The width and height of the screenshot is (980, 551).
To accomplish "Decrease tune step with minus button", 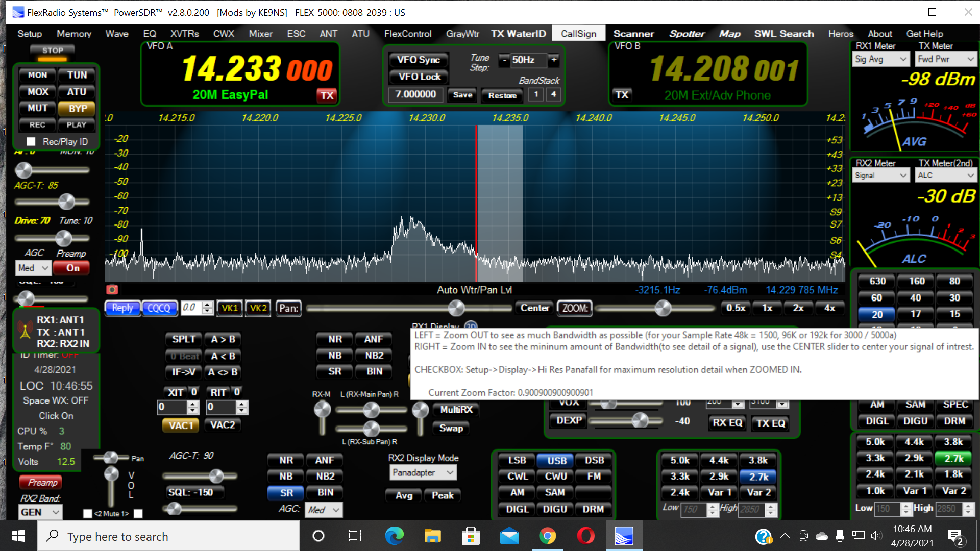I will [x=504, y=60].
